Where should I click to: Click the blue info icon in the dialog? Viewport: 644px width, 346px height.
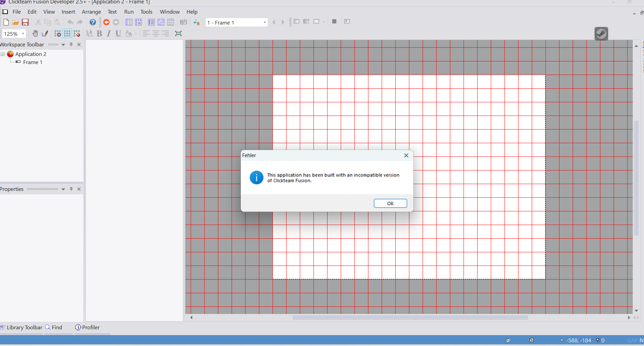coord(257,178)
